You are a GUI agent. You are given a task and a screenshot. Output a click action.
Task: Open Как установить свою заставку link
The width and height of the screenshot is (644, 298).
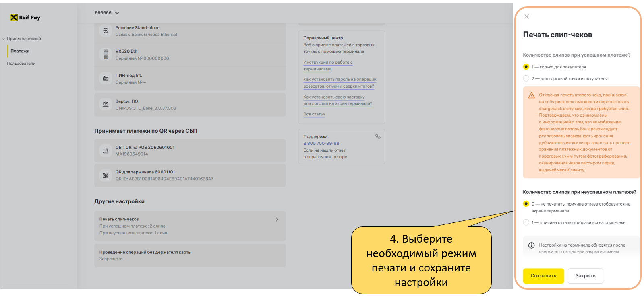[x=338, y=100]
